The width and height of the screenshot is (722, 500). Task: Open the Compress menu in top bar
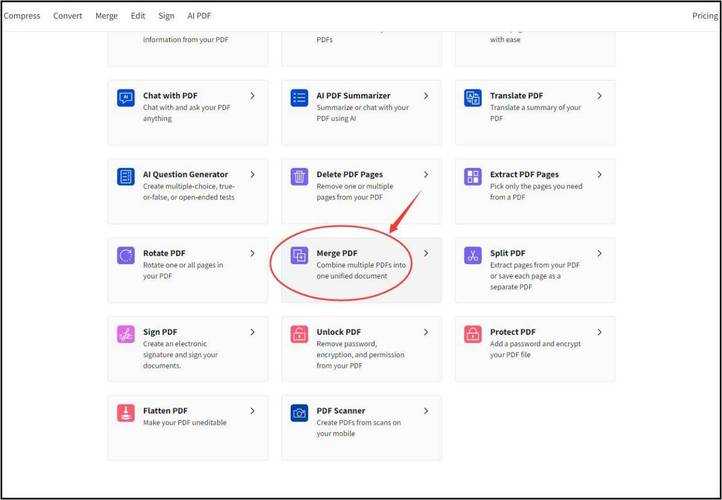pyautogui.click(x=22, y=16)
